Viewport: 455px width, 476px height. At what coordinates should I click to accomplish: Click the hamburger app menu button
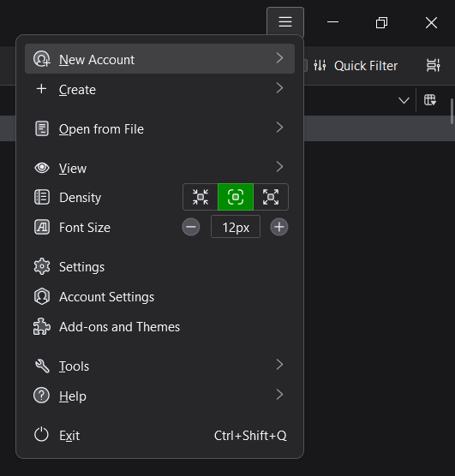pos(285,22)
